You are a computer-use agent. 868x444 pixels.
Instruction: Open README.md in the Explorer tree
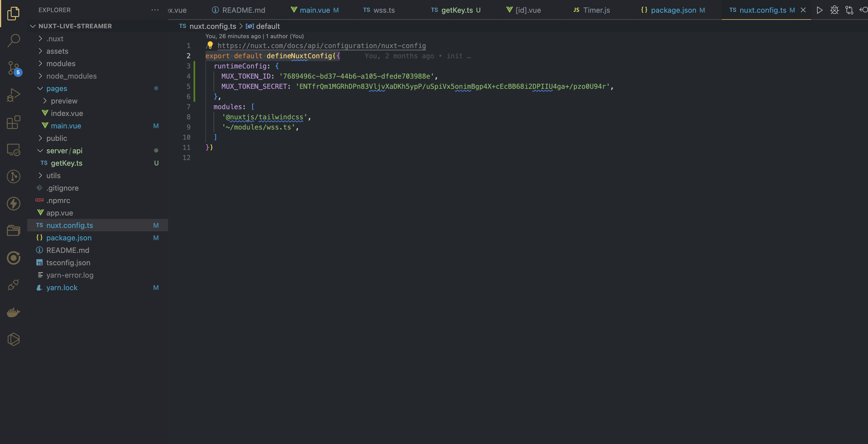[97, 250]
